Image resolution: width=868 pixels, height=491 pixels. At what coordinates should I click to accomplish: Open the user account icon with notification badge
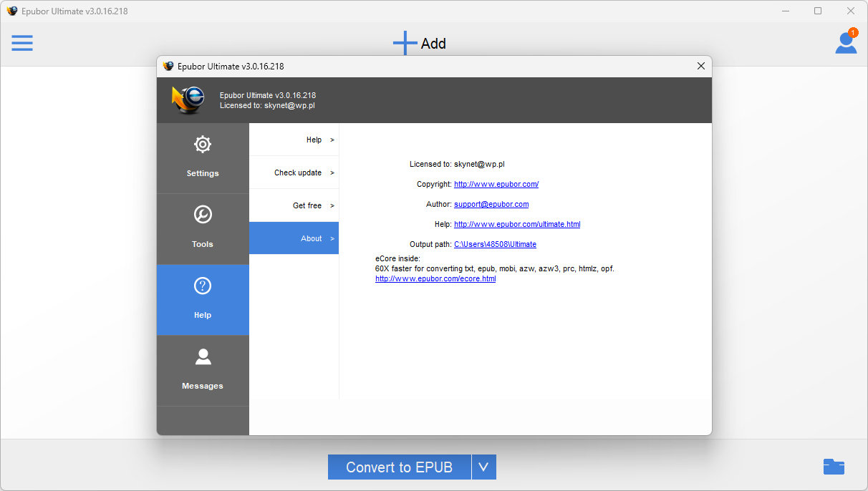846,42
